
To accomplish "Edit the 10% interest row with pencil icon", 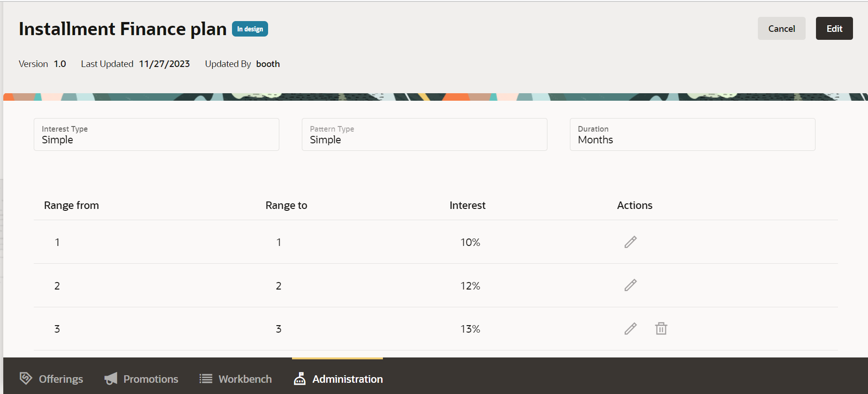I will pyautogui.click(x=630, y=242).
